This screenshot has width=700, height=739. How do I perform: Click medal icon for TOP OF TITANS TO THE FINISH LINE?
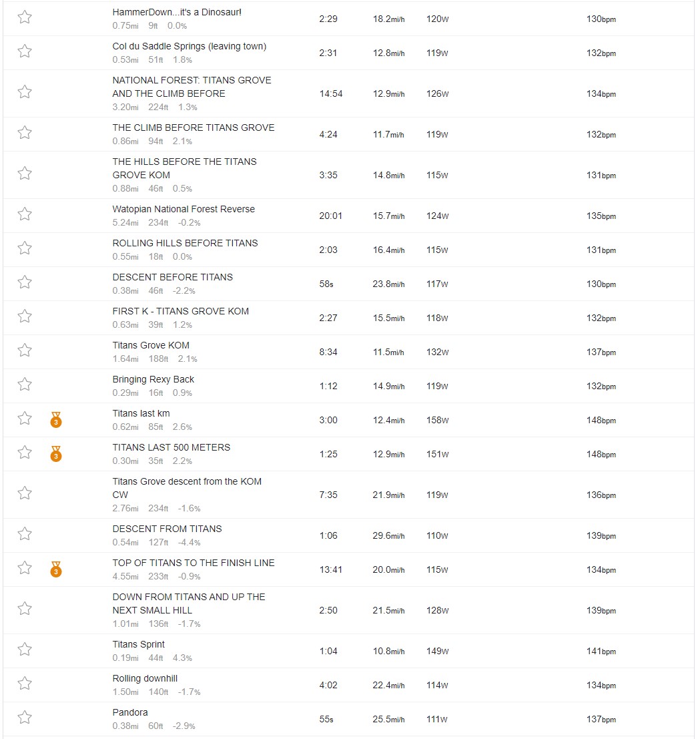(56, 569)
